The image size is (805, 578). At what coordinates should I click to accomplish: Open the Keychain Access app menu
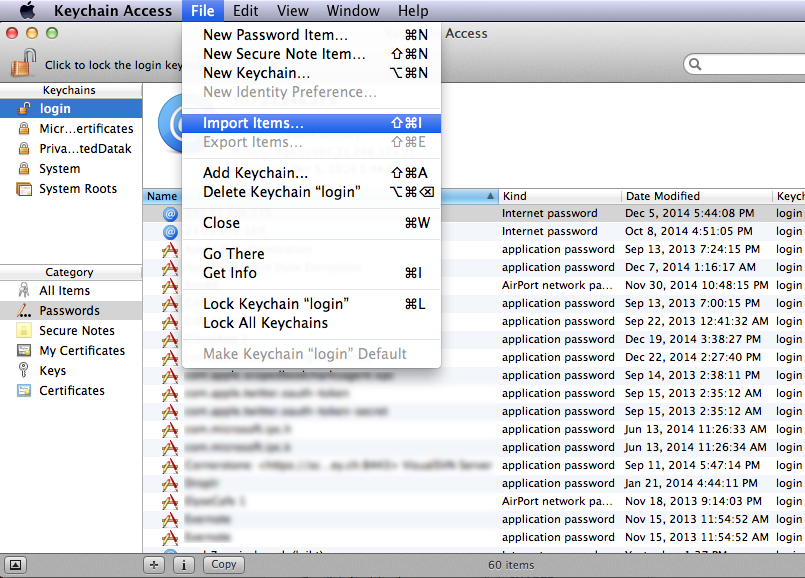click(x=113, y=11)
